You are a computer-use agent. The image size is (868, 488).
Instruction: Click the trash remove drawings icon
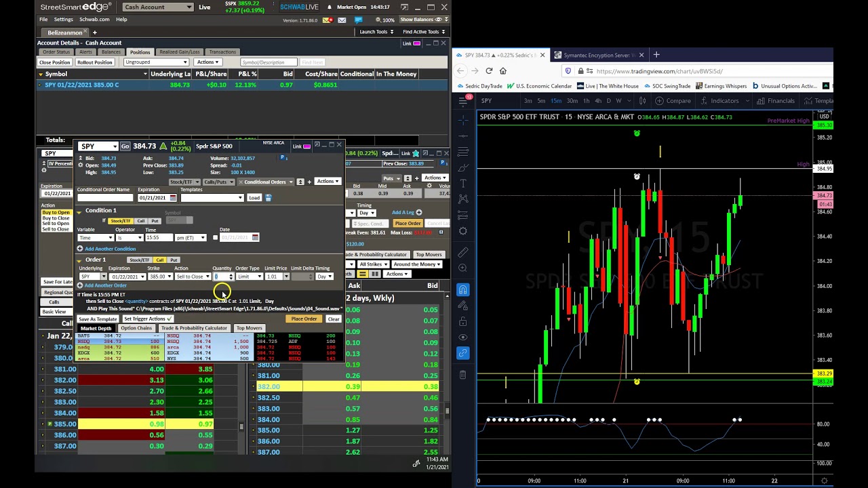(x=463, y=375)
